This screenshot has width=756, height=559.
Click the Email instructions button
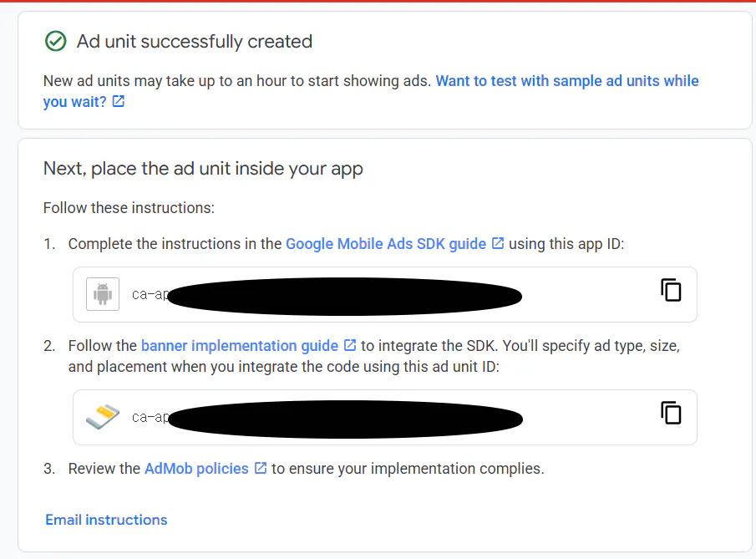point(106,520)
